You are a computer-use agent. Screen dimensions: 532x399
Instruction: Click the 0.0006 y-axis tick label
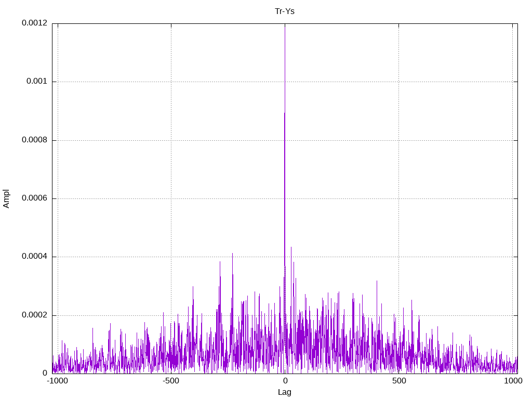click(x=35, y=198)
